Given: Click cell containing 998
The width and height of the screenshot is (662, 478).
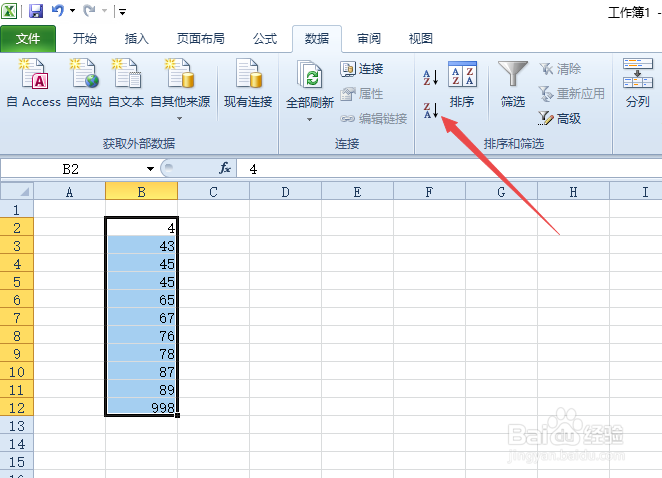Looking at the screenshot, I should 141,407.
